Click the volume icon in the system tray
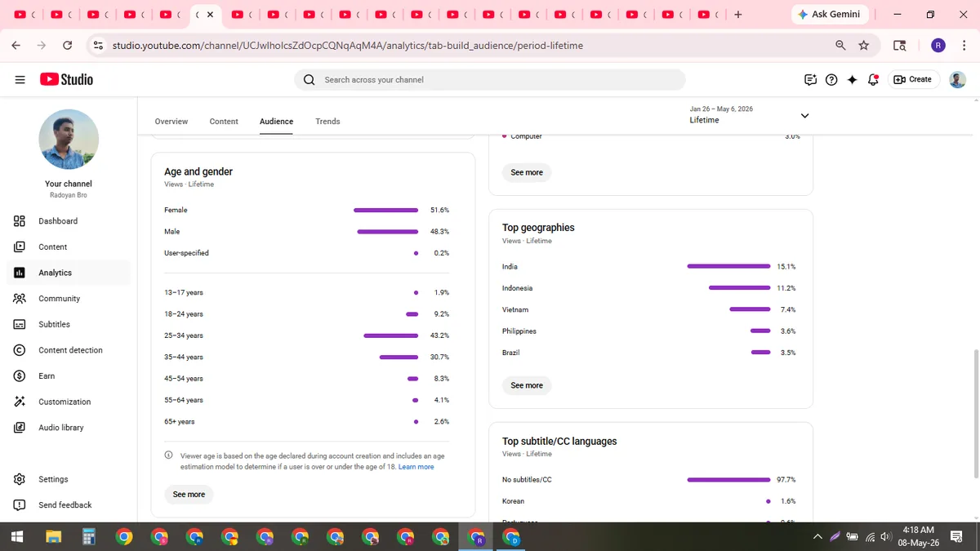 pyautogui.click(x=884, y=536)
